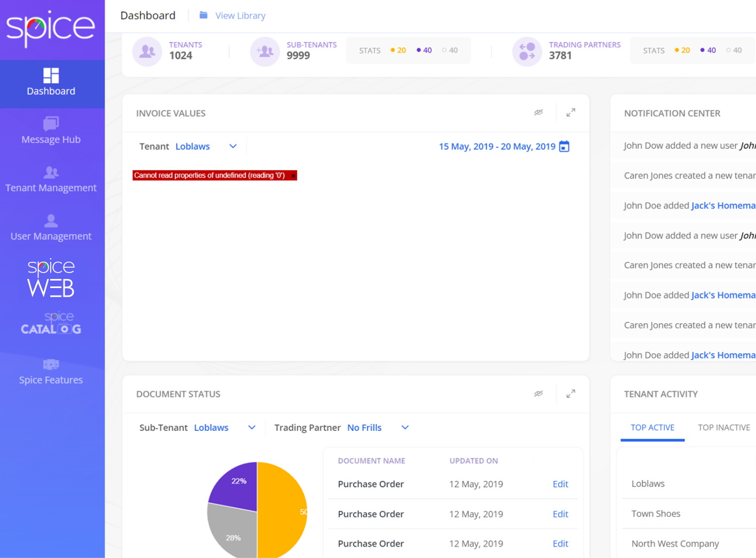Open calendar icon for invoice date range
Image resolution: width=756 pixels, height=558 pixels.
564,147
